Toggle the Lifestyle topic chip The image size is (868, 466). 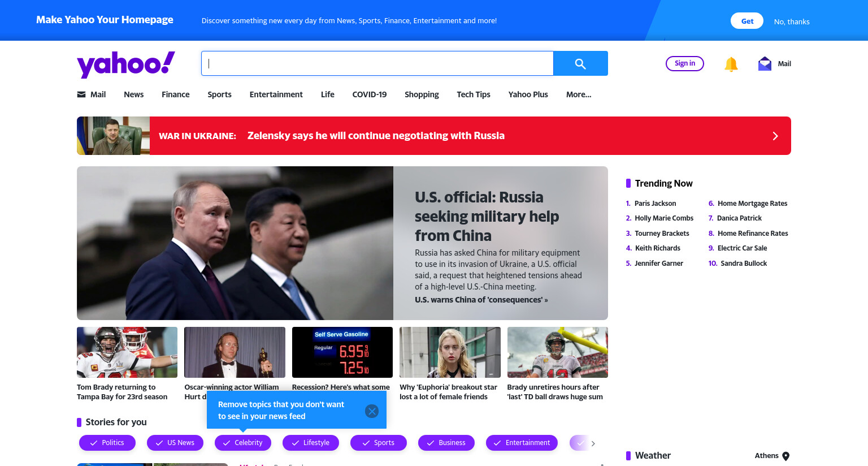(x=311, y=443)
